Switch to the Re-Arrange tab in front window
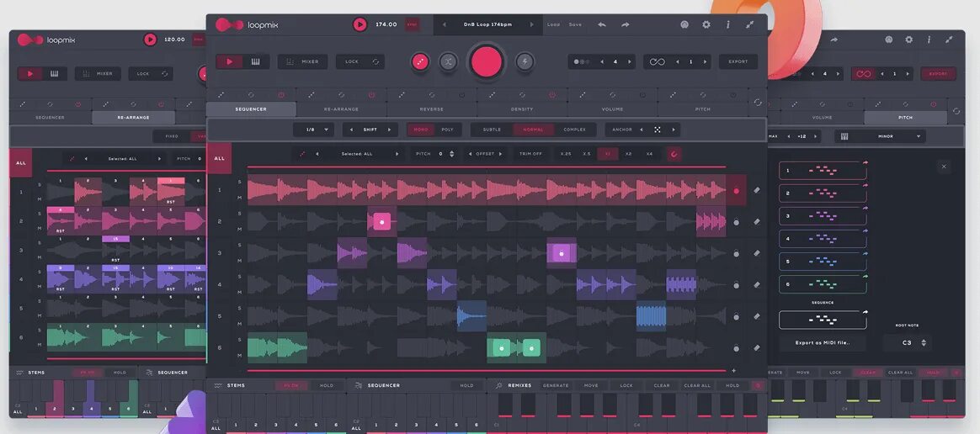 (x=341, y=109)
